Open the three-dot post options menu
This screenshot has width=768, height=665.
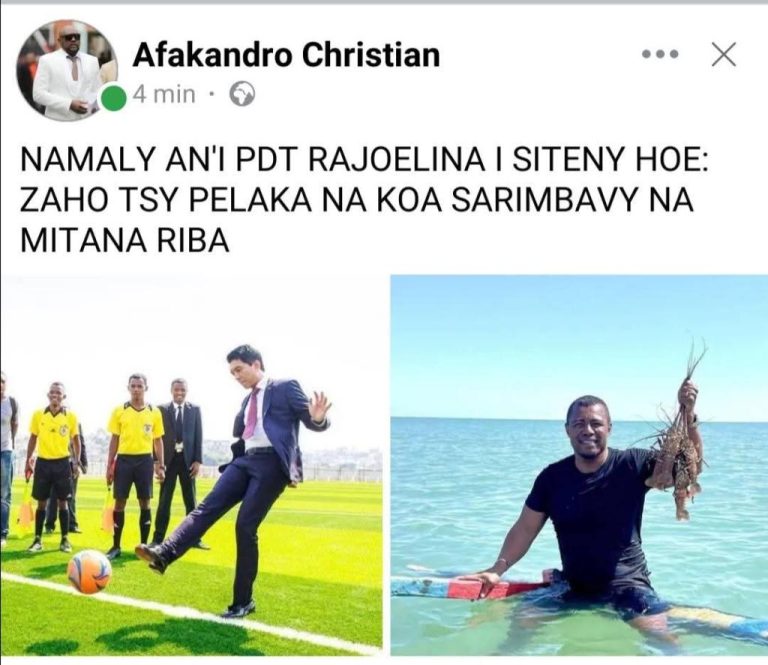pos(660,54)
